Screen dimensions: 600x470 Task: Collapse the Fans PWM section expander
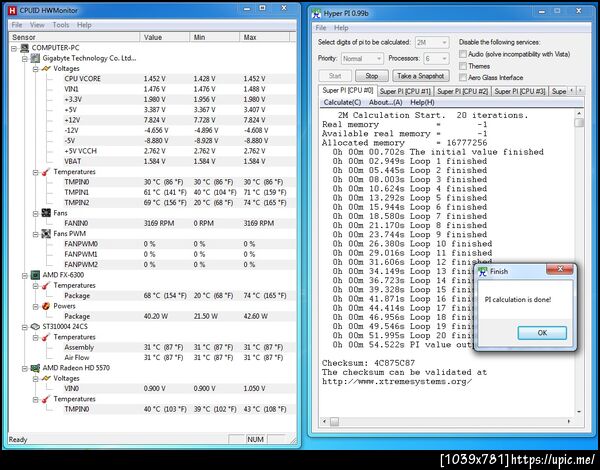click(x=35, y=234)
